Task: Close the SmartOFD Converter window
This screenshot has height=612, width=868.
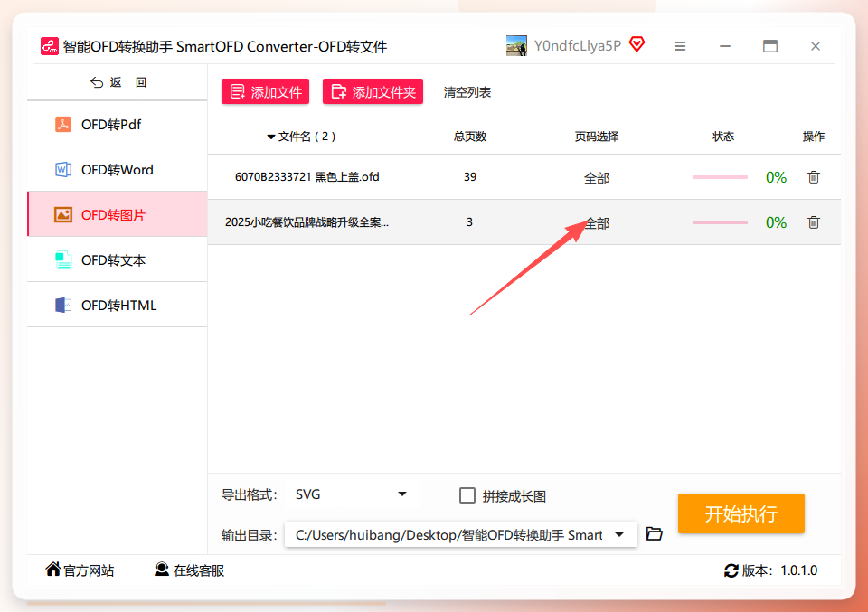Action: 816,46
